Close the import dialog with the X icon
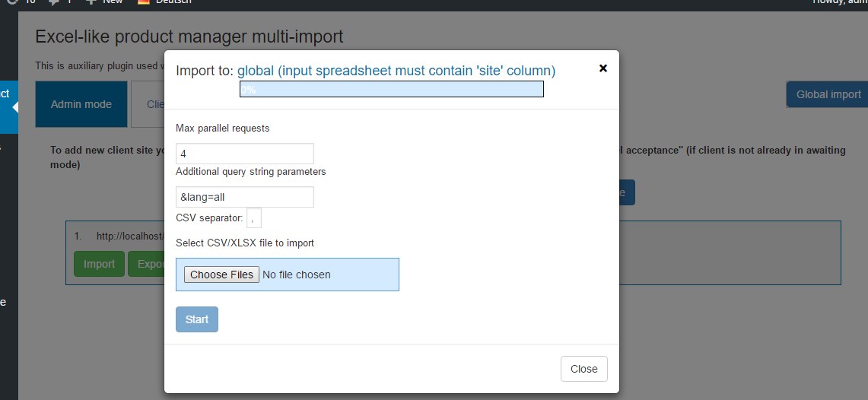This screenshot has height=400, width=868. (603, 68)
